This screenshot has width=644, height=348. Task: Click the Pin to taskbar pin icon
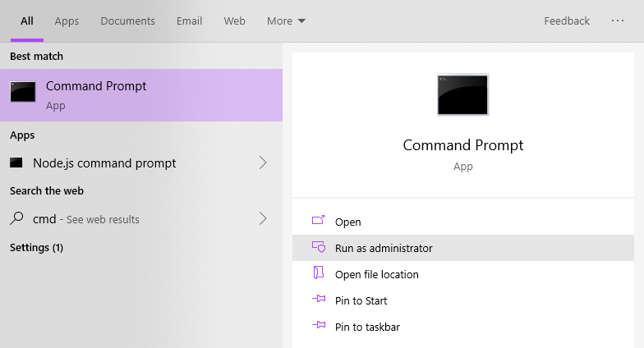click(319, 327)
